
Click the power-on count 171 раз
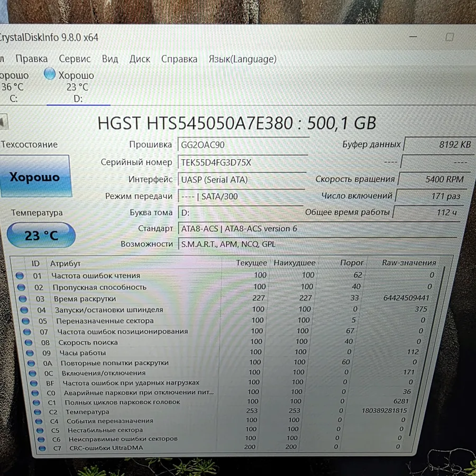point(429,196)
